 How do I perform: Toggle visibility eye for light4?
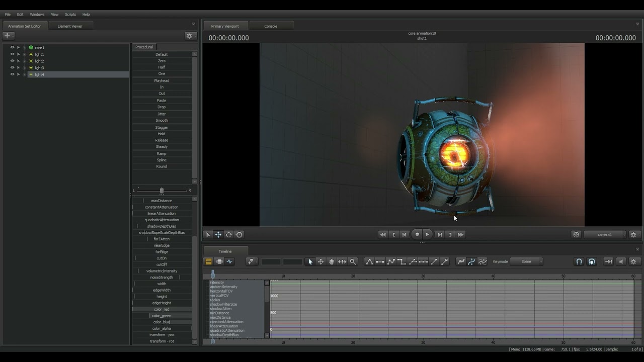point(13,74)
